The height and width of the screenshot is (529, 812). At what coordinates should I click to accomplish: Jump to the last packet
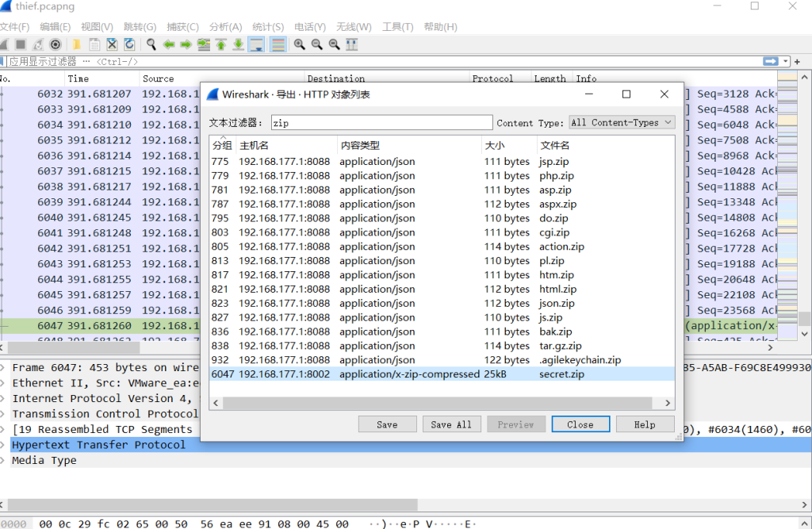(x=238, y=44)
